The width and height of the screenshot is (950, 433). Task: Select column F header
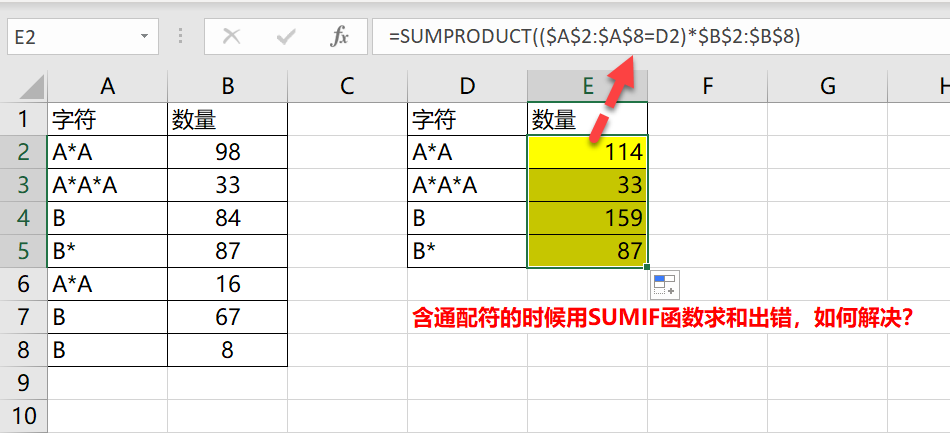[x=707, y=87]
